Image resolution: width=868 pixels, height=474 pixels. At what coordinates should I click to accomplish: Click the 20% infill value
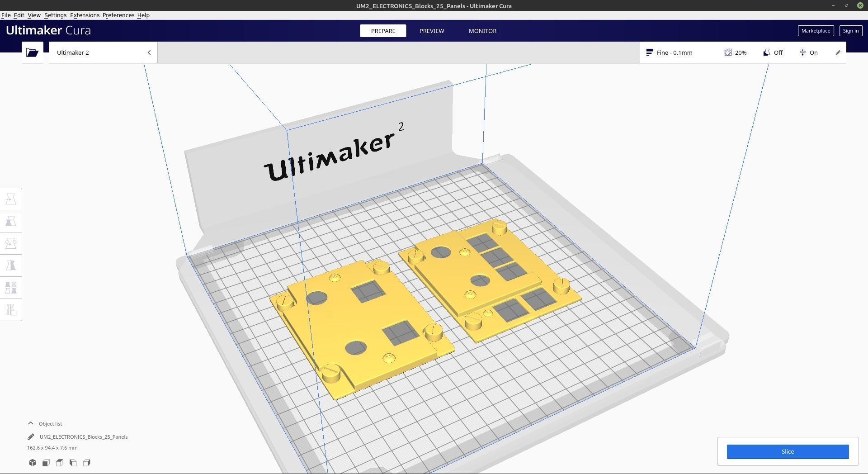click(741, 52)
